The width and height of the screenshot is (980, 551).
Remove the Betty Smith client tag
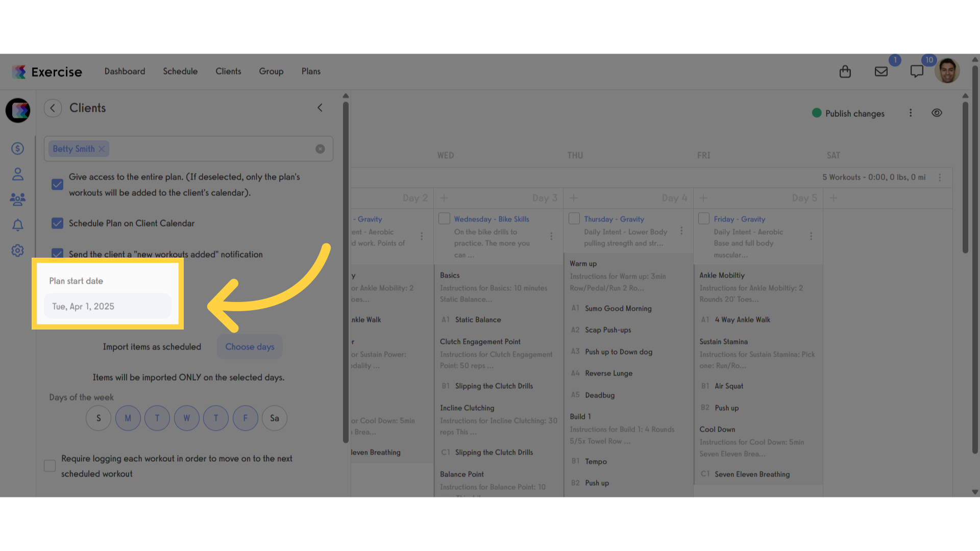point(102,149)
